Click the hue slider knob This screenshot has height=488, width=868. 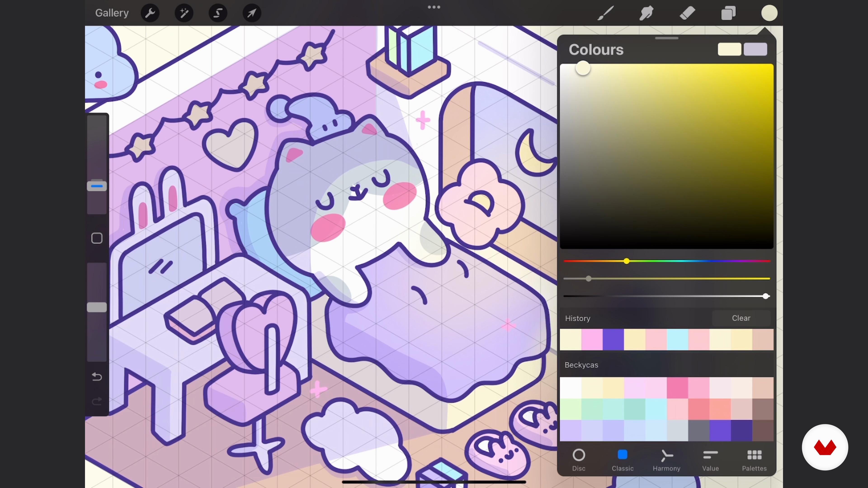point(626,261)
